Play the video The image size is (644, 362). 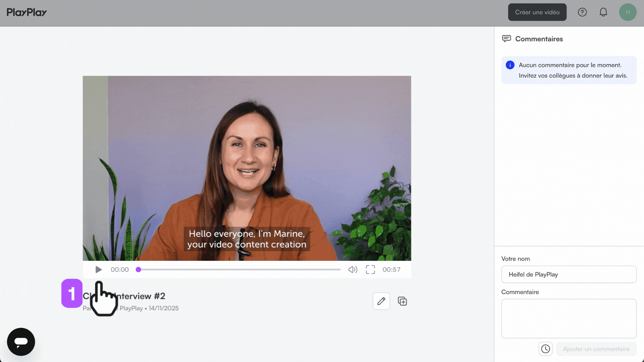[98, 269]
